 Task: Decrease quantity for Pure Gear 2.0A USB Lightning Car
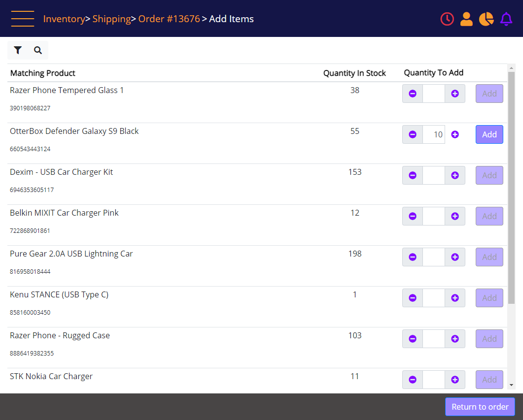coord(413,257)
